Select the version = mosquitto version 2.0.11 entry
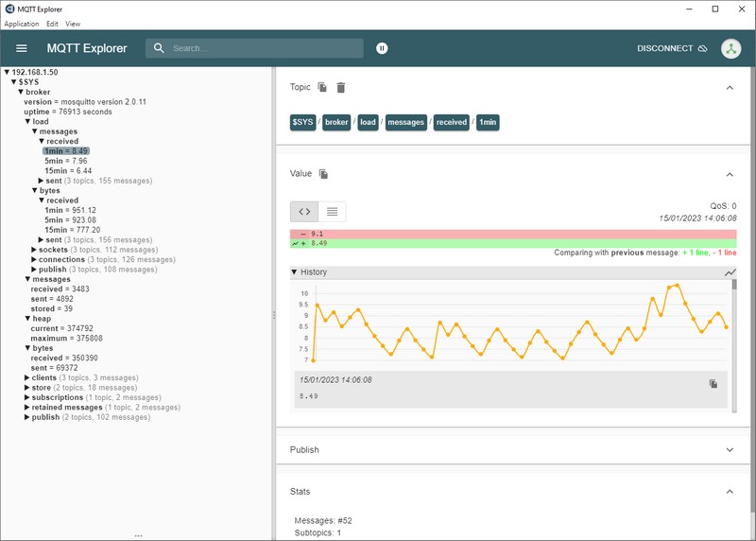Viewport: 756px width, 541px height. 85,102
